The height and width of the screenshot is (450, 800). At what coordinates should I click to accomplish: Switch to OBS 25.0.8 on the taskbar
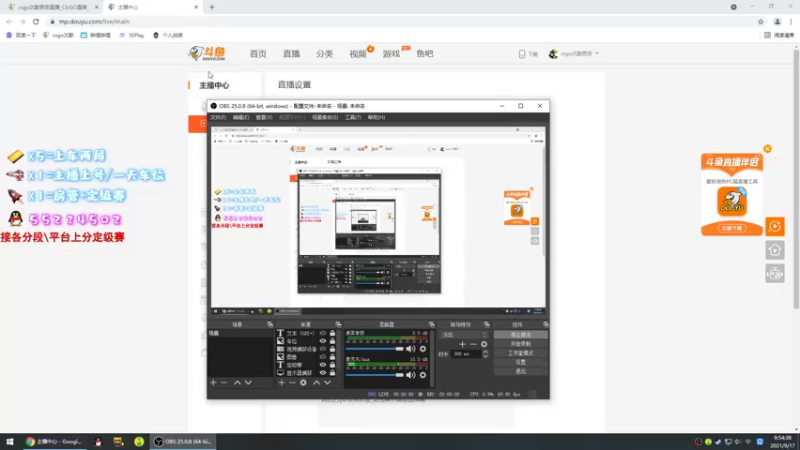point(183,442)
